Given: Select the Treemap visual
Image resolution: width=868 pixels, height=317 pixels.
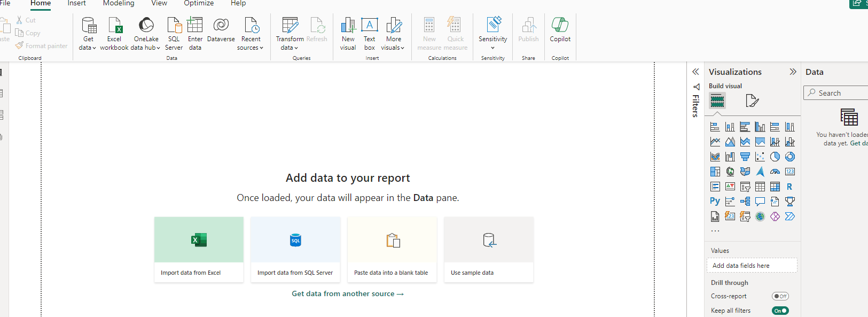Looking at the screenshot, I should tap(715, 172).
